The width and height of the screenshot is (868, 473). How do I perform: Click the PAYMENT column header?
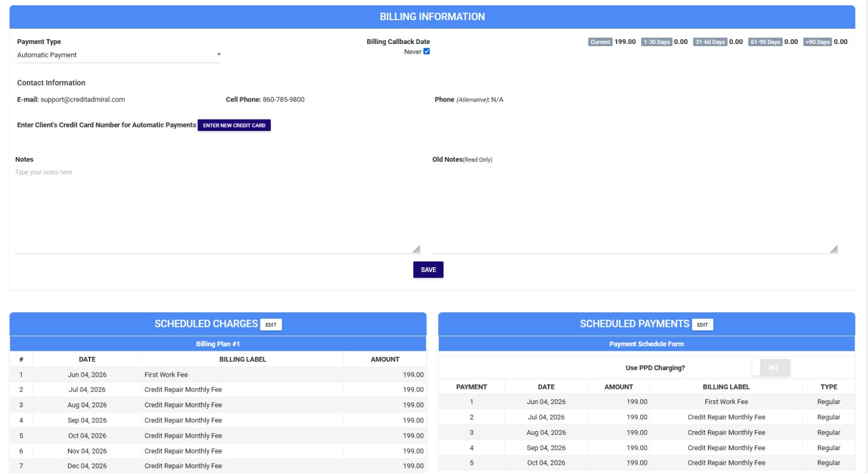click(471, 387)
